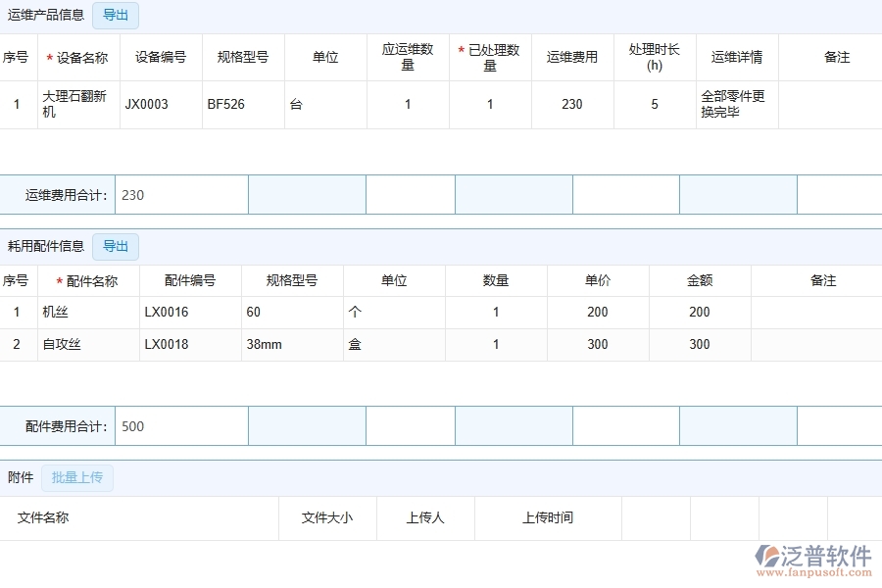Select the 配件费用合计 input showing 500
Screen dimensions: 882x588
[181, 425]
